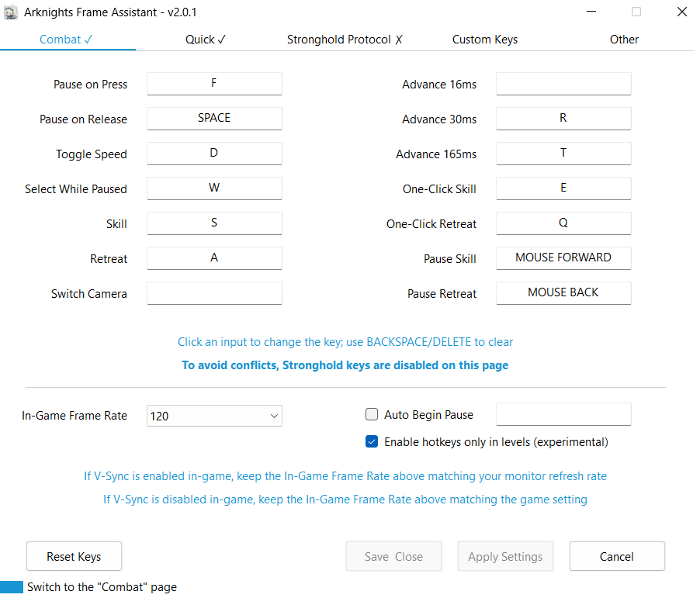The height and width of the screenshot is (598, 700).
Task: Uncheck Enable hotkeys only in levels
Action: [372, 442]
